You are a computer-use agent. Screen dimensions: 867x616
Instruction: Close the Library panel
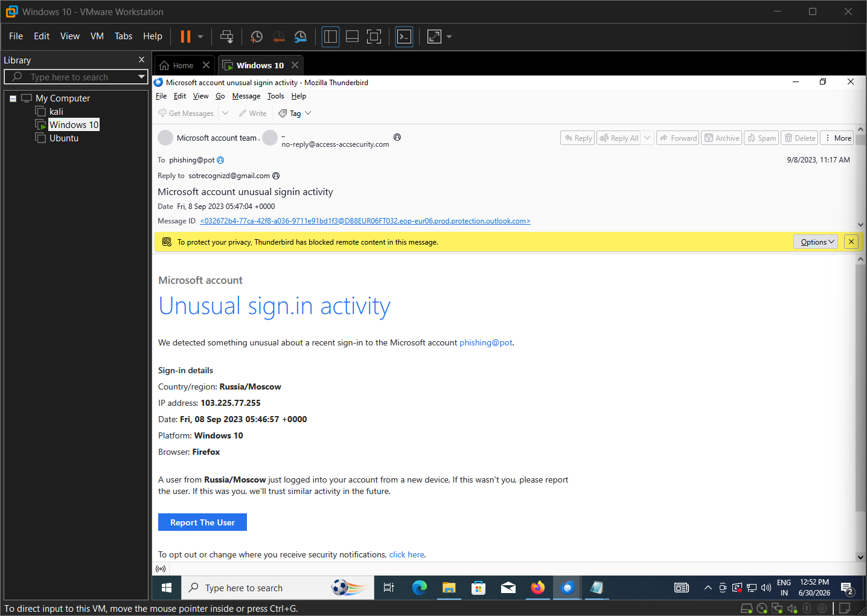pos(141,60)
